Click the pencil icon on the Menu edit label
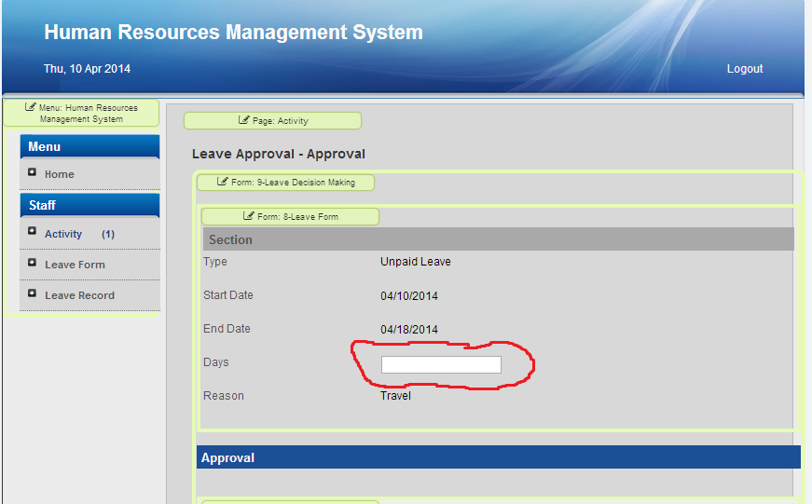Viewport: 812px width, 504px height. (31, 107)
